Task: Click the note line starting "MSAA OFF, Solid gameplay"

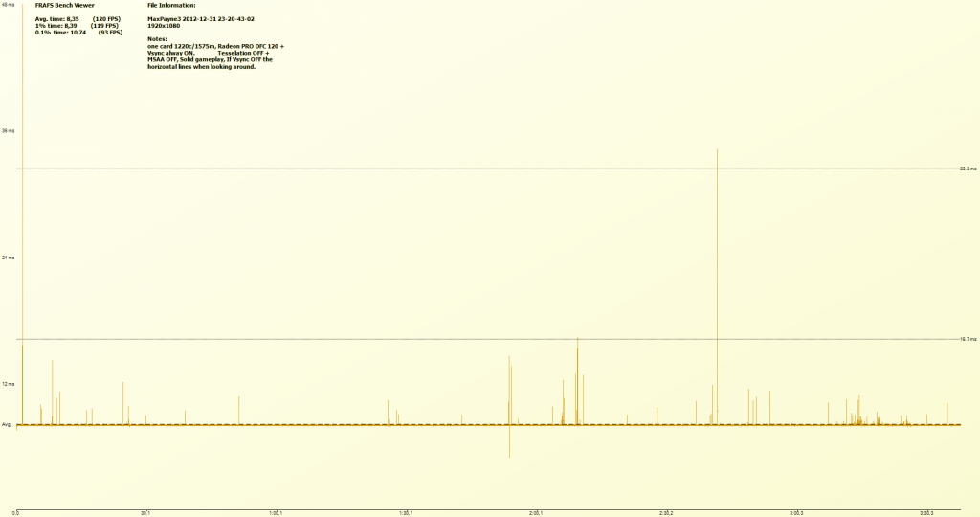Action: click(210, 60)
